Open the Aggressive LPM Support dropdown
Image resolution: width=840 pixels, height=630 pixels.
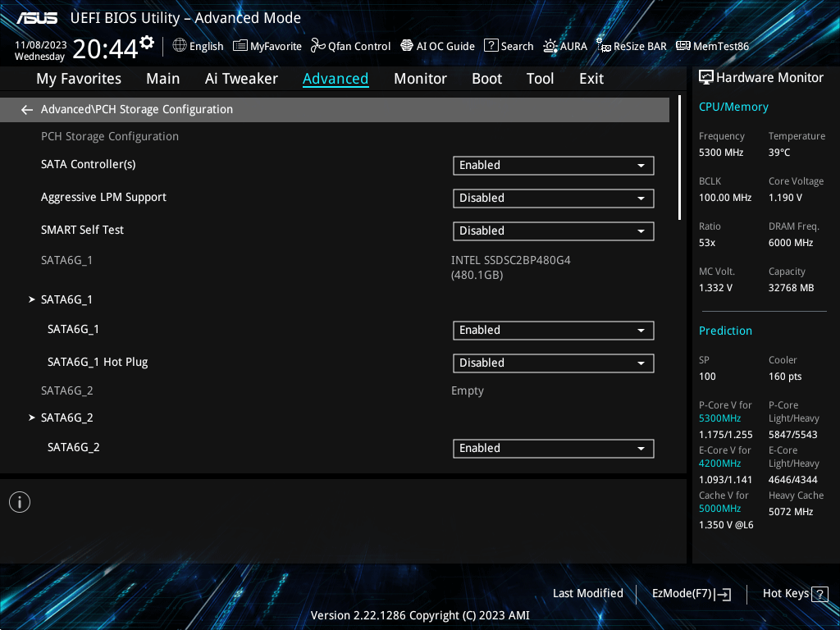click(554, 199)
